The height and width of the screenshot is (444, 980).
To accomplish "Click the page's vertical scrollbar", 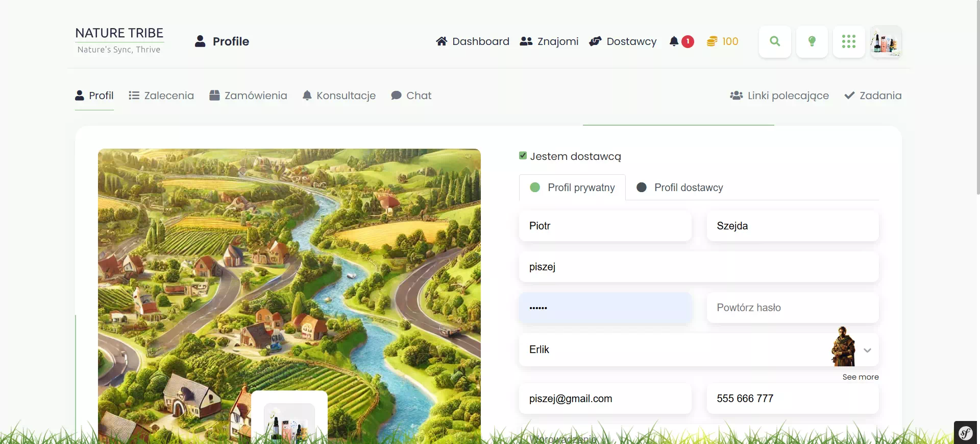I will point(977,102).
